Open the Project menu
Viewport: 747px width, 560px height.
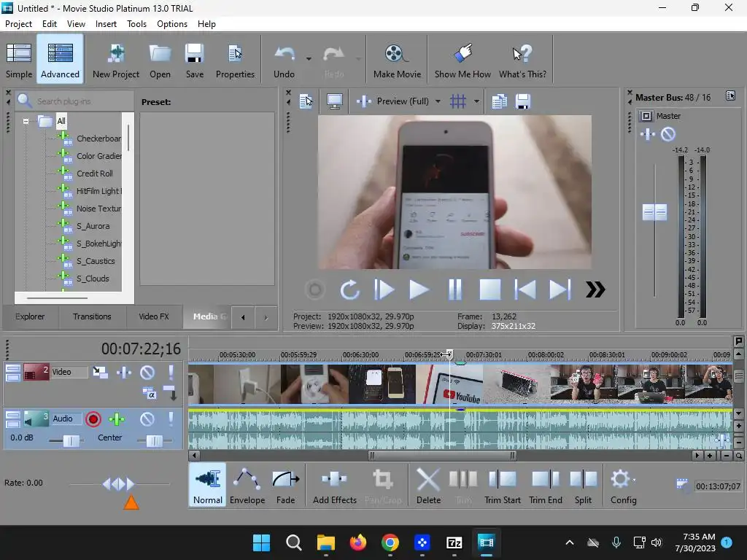(x=18, y=24)
